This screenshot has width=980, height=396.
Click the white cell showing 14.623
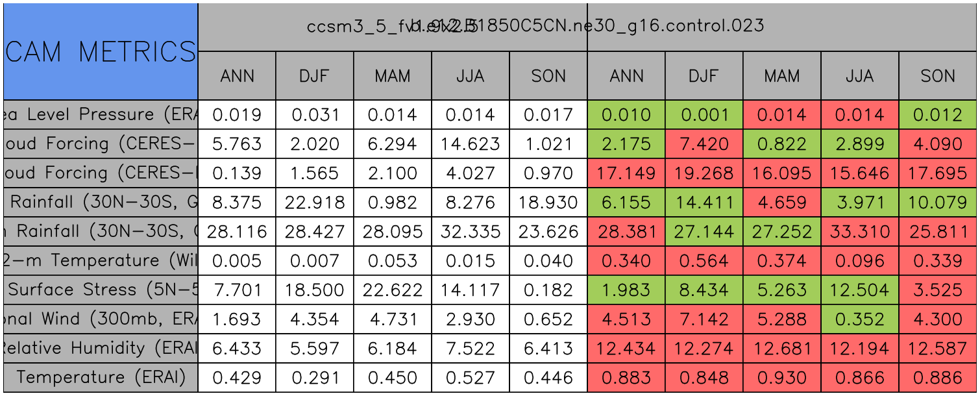pos(471,144)
